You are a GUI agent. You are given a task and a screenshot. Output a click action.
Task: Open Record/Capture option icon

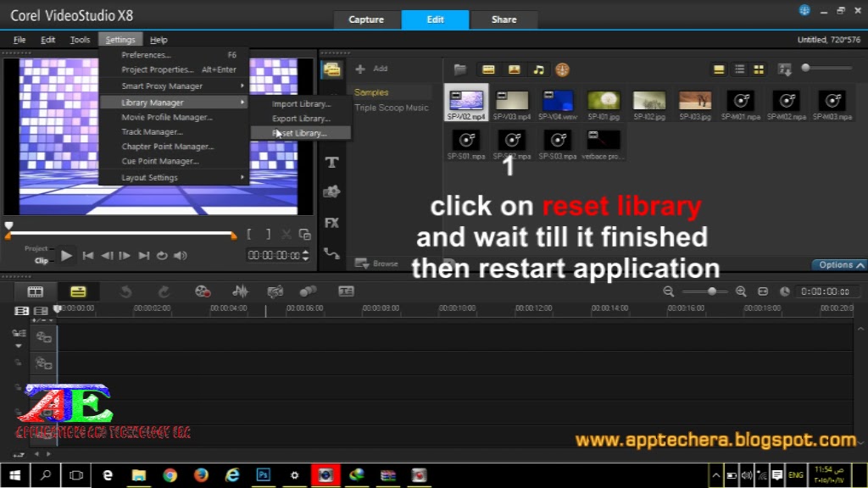[203, 291]
